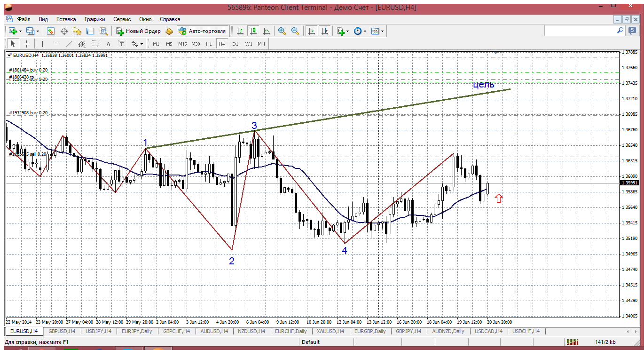Select the text label 'A' tool
644x350 pixels.
(x=108, y=44)
